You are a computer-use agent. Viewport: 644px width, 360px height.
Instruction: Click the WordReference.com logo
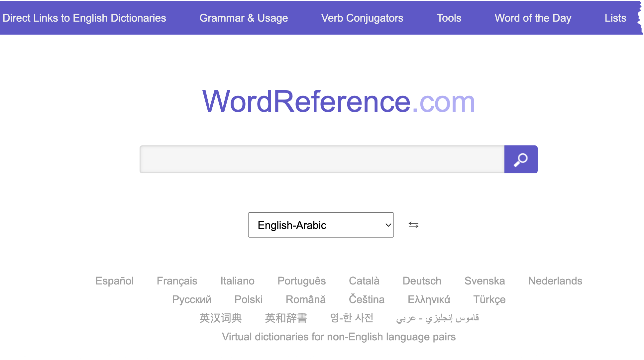pos(339,102)
